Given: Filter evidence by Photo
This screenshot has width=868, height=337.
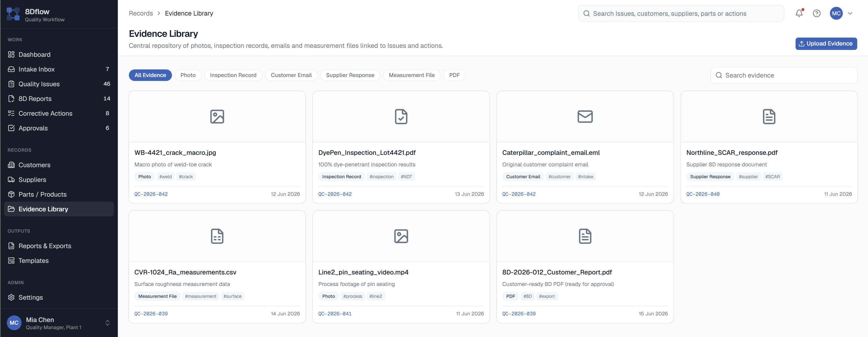Looking at the screenshot, I should click(x=188, y=75).
